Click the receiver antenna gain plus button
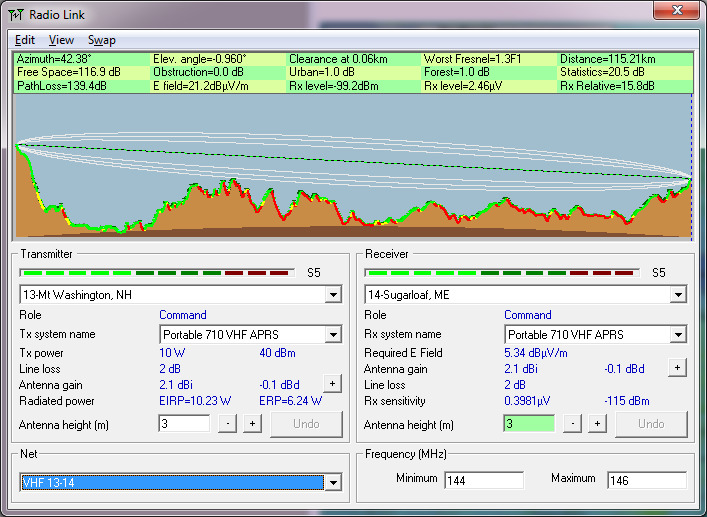This screenshot has width=707, height=517. coord(677,368)
